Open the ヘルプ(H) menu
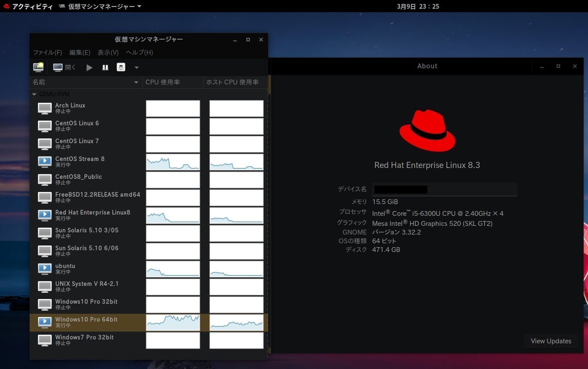This screenshot has width=588, height=369. click(x=139, y=52)
